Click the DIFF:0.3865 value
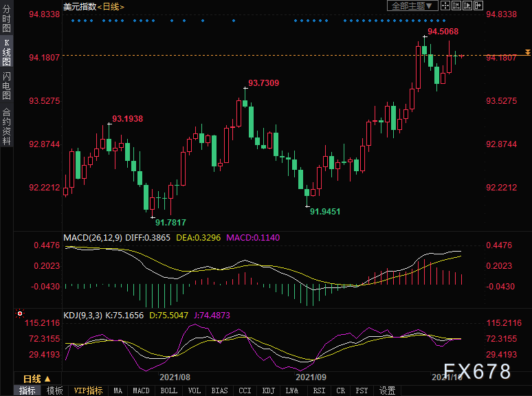Viewport: 532px width, 396px height. click(148, 238)
